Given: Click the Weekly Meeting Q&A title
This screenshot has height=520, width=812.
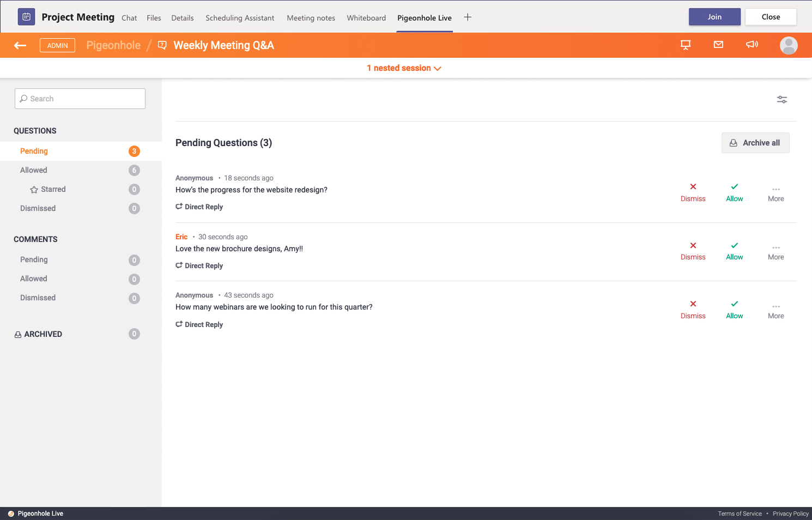Looking at the screenshot, I should point(223,45).
